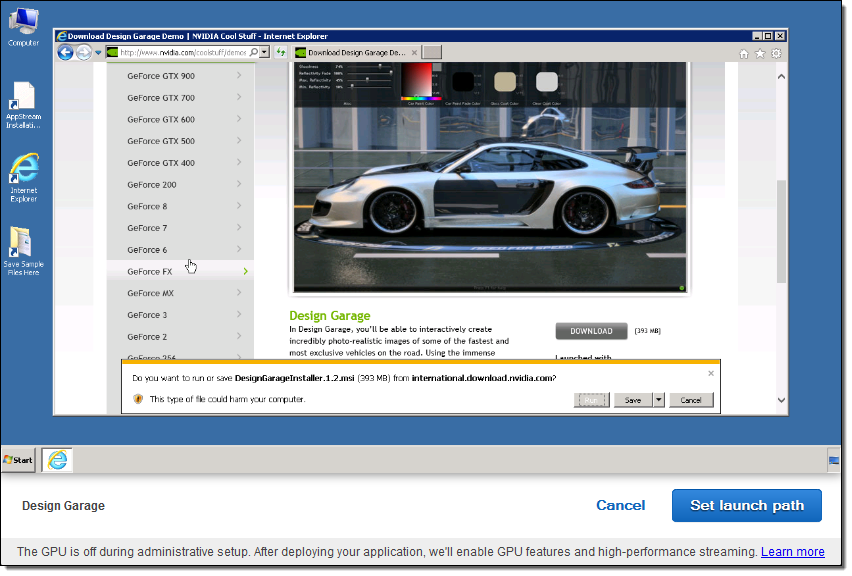Open the Favorites star icon
Viewport: 852px width, 576px height.
point(760,53)
